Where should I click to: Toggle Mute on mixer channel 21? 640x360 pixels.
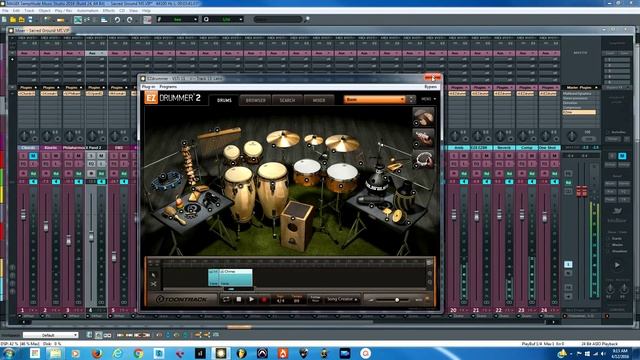click(x=487, y=156)
